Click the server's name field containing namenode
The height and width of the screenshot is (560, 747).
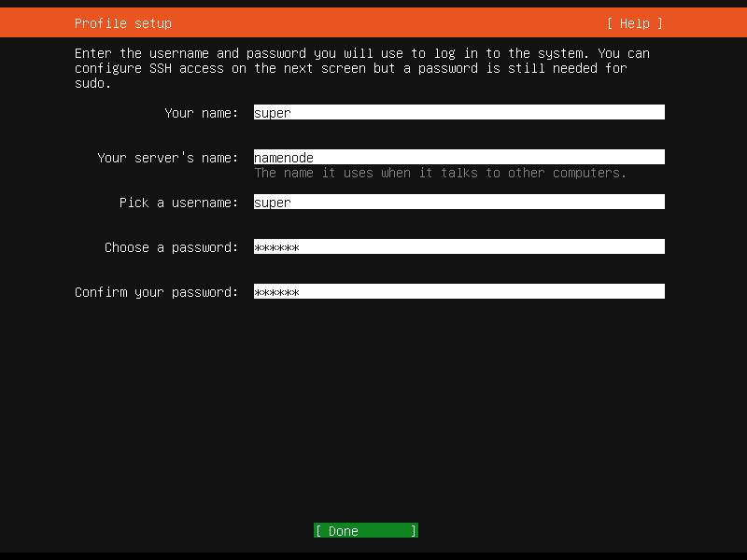458,158
